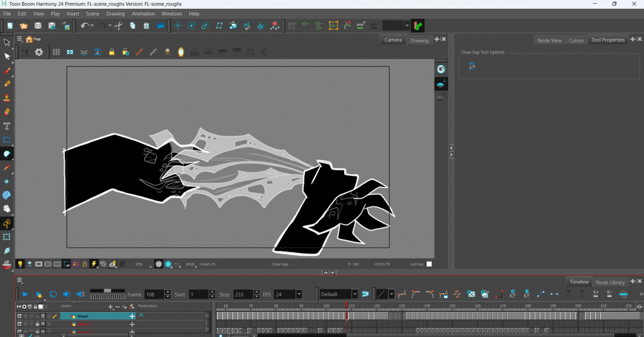This screenshot has width=644, height=337.
Task: Click the Show Grid icon
Action: point(56,52)
